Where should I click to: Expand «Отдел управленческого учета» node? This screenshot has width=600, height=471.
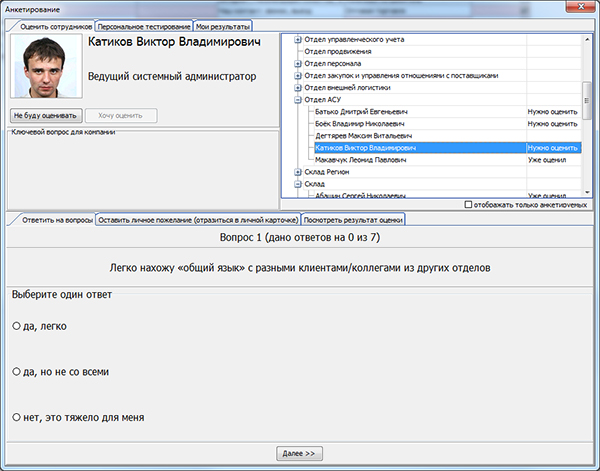coord(297,40)
